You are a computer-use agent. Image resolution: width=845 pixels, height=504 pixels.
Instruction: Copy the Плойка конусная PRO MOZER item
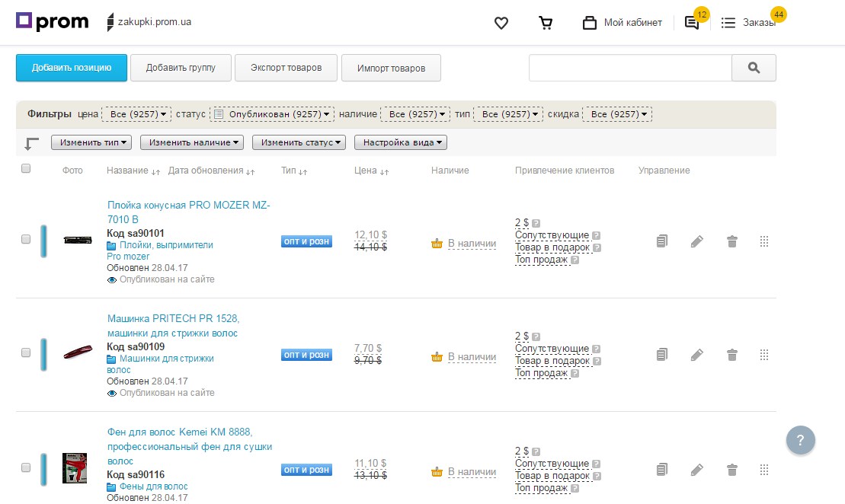click(662, 241)
